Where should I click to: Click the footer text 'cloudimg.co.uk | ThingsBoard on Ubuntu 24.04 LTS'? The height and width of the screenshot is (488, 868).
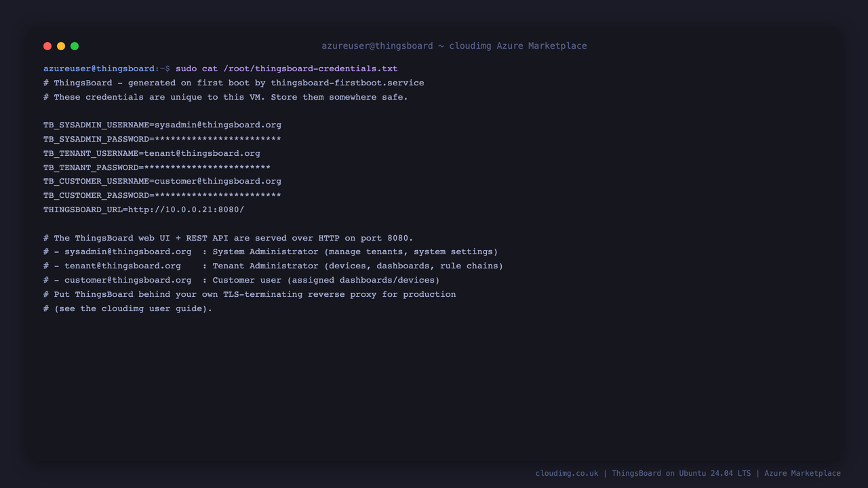pos(643,473)
